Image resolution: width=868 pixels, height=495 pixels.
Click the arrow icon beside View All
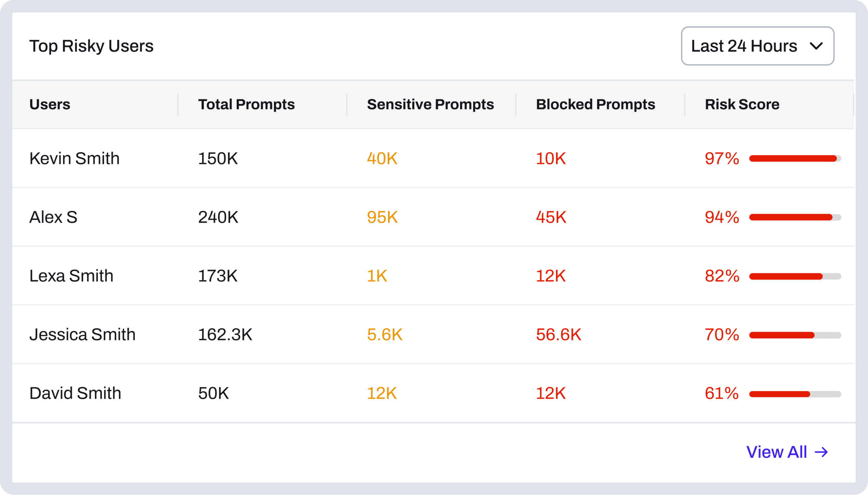point(821,452)
